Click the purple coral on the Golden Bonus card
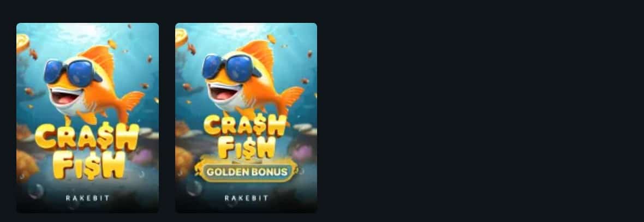 coord(302,153)
